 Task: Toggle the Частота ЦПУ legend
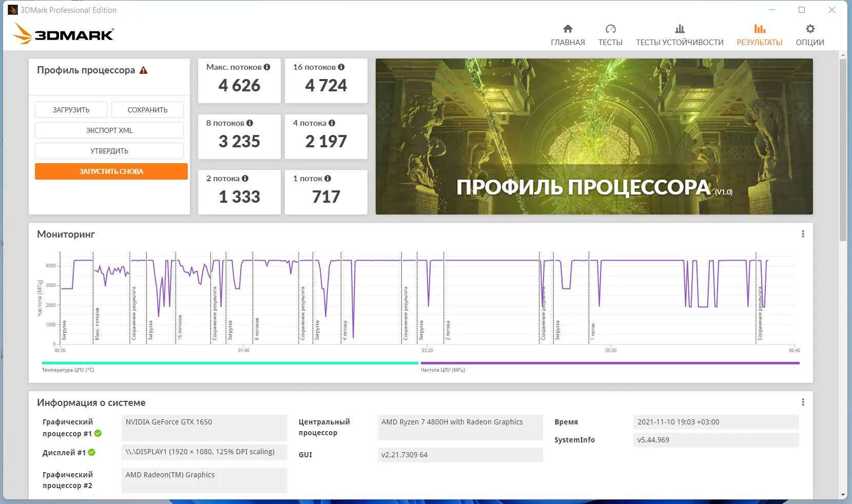[x=443, y=370]
